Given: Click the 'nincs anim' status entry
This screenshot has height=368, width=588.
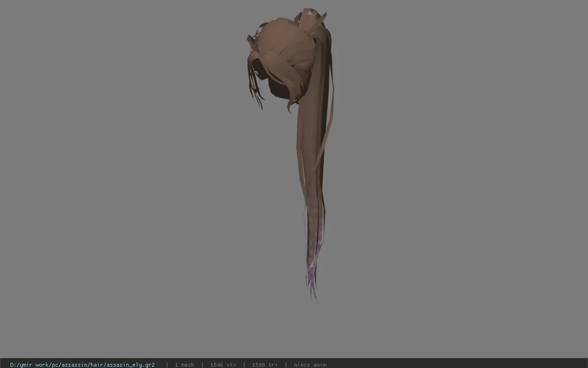Looking at the screenshot, I should pyautogui.click(x=310, y=365).
